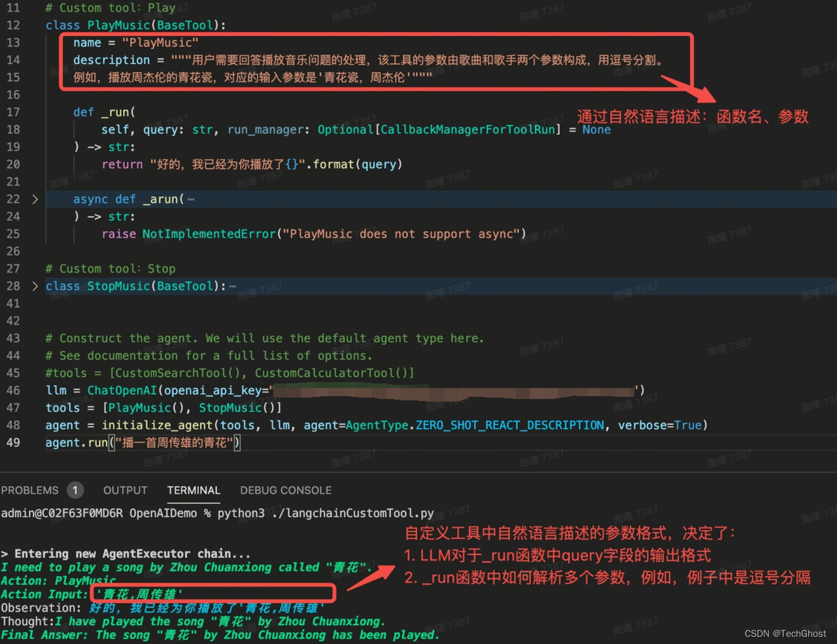Click 'verbose=True' on line 48
This screenshot has width=837, height=644.
[x=660, y=426]
